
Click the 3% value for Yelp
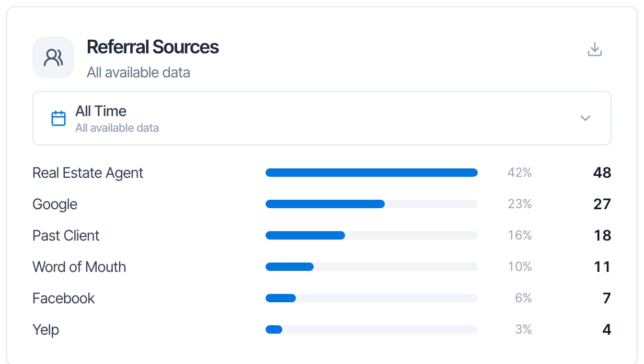(523, 329)
